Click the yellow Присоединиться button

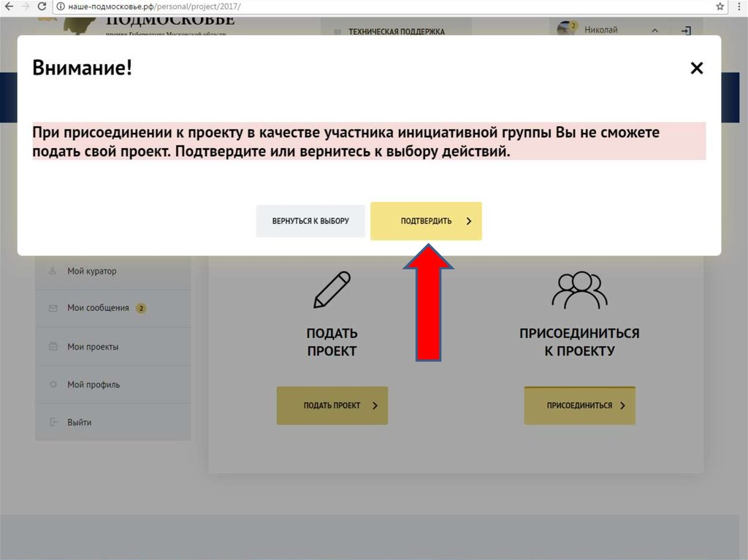point(579,405)
